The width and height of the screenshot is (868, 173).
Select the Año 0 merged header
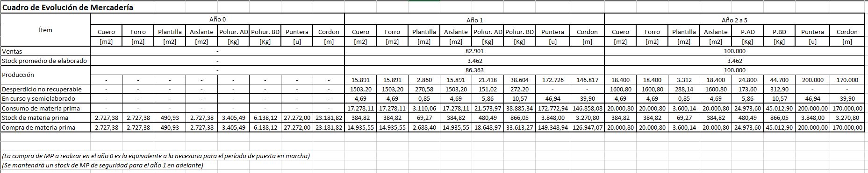point(217,20)
